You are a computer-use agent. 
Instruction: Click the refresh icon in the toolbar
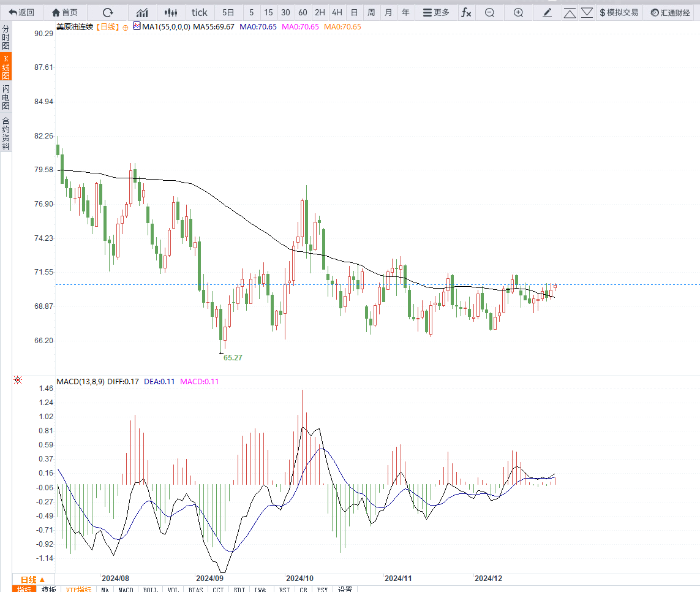tap(108, 12)
